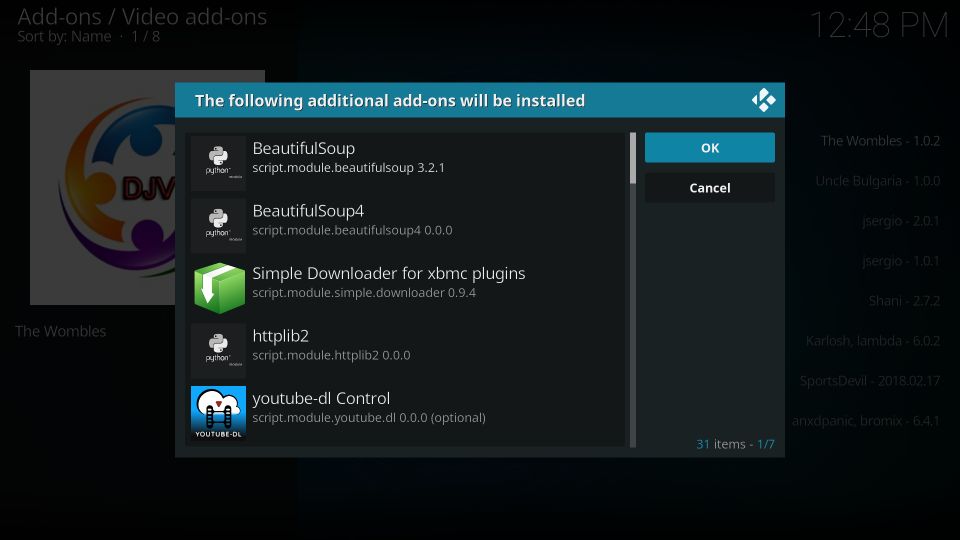Click the dialog title about additional add-ons
Screen dimensions: 960x540
[390, 100]
